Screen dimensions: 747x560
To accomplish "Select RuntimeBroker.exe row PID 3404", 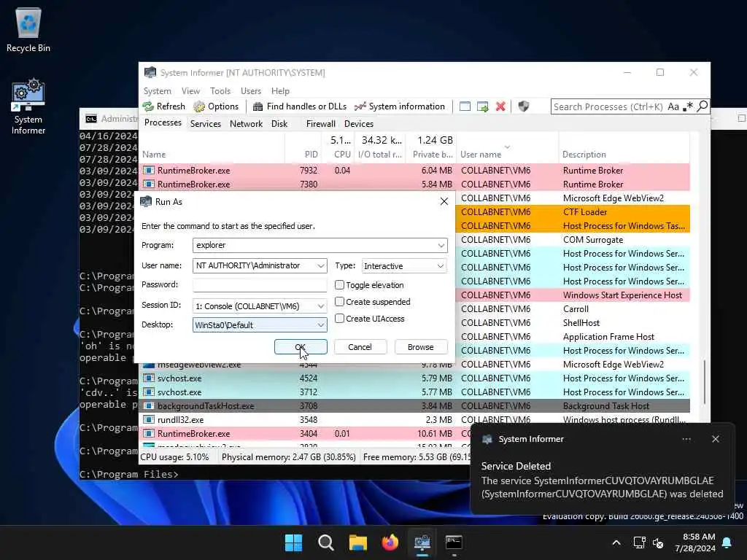I will 305,433.
